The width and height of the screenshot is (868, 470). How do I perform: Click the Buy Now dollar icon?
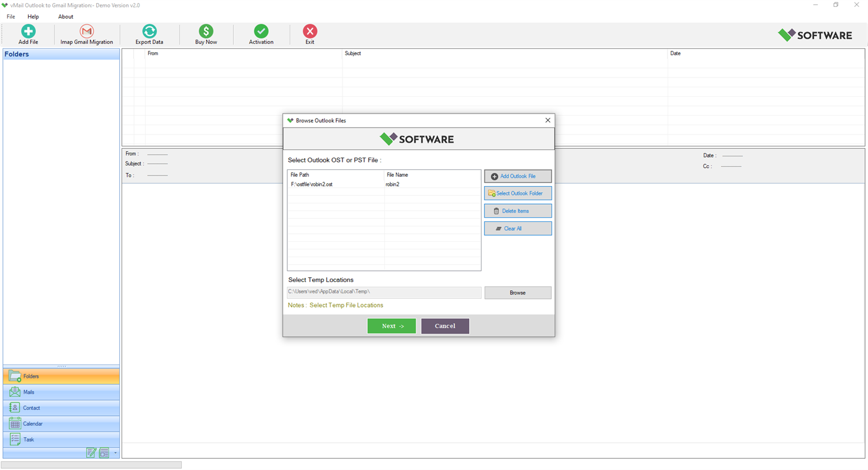[x=205, y=30]
